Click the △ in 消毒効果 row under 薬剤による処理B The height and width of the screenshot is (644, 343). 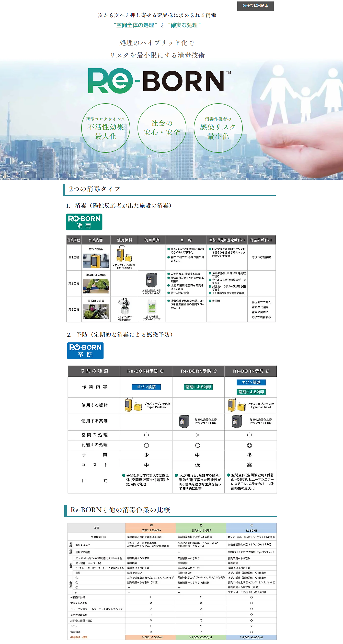point(201,632)
